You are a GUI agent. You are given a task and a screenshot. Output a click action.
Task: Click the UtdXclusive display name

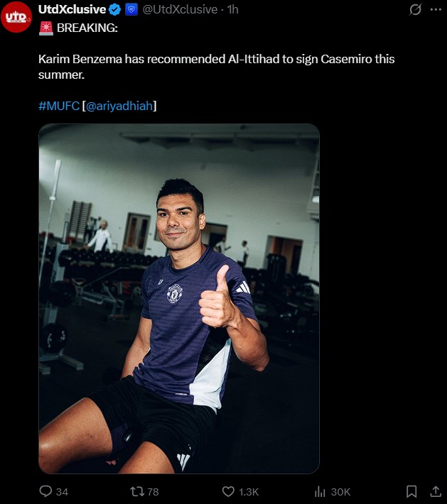point(72,10)
